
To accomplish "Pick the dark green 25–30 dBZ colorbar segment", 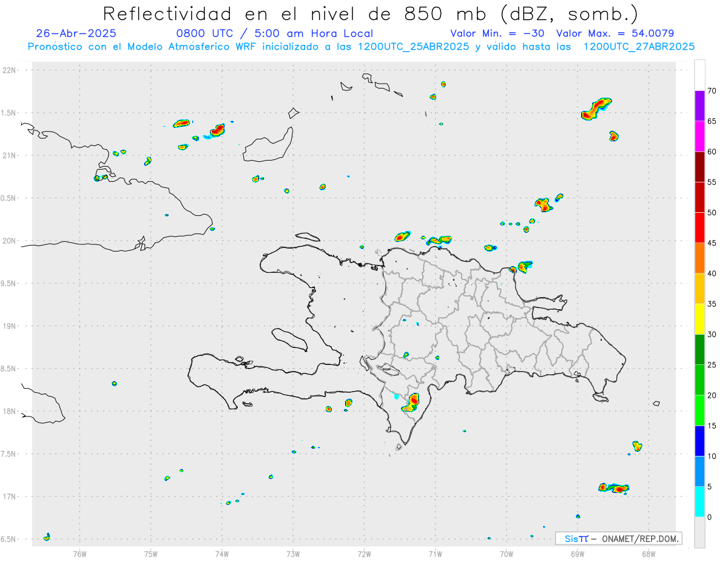I will [x=699, y=350].
